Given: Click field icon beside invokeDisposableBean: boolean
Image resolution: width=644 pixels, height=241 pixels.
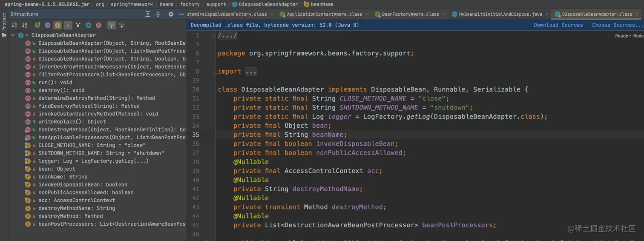Looking at the screenshot, I should click(28, 185).
